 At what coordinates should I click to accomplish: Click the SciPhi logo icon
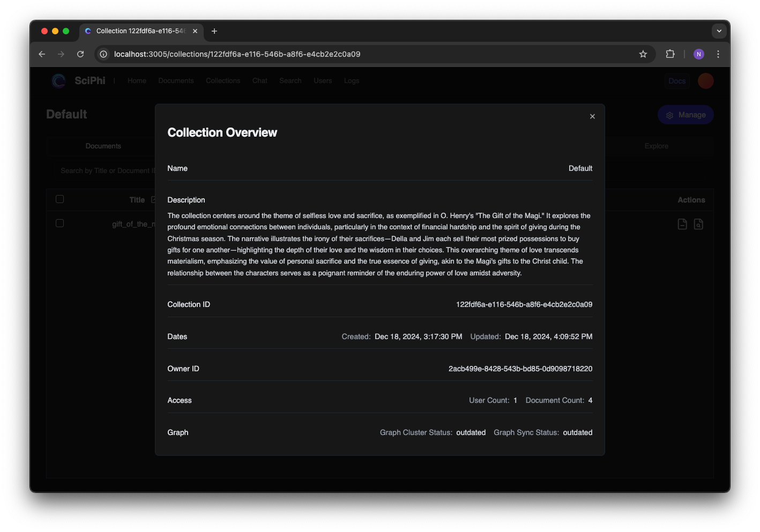coord(58,81)
